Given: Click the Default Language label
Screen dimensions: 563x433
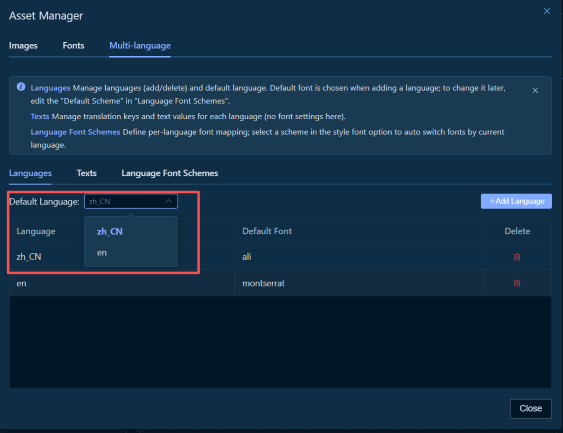Looking at the screenshot, I should click(x=44, y=202).
